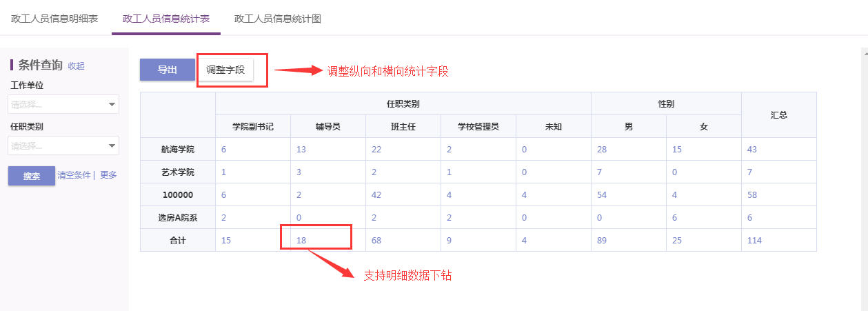This screenshot has height=311, width=868.
Task: Click the 合计 row header
Action: pyautogui.click(x=178, y=241)
